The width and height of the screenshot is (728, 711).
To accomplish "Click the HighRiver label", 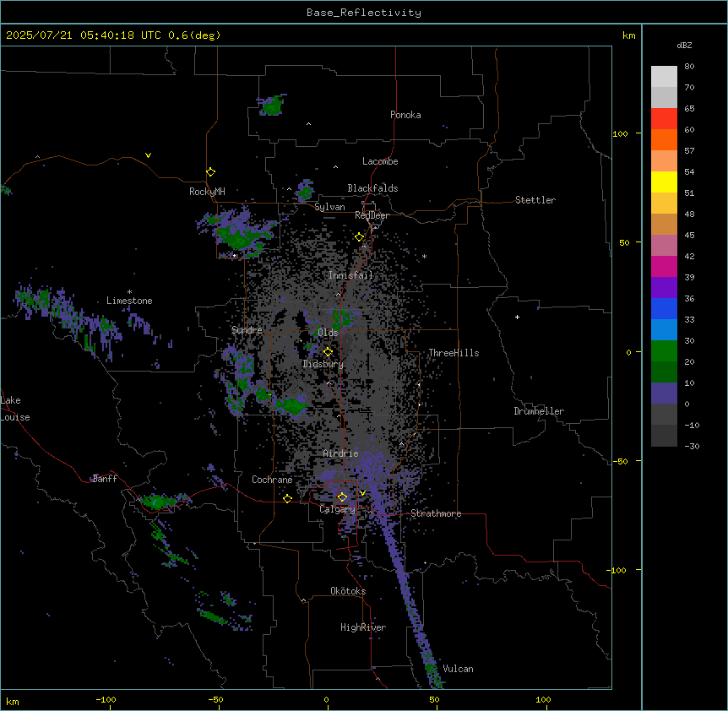I will [363, 627].
